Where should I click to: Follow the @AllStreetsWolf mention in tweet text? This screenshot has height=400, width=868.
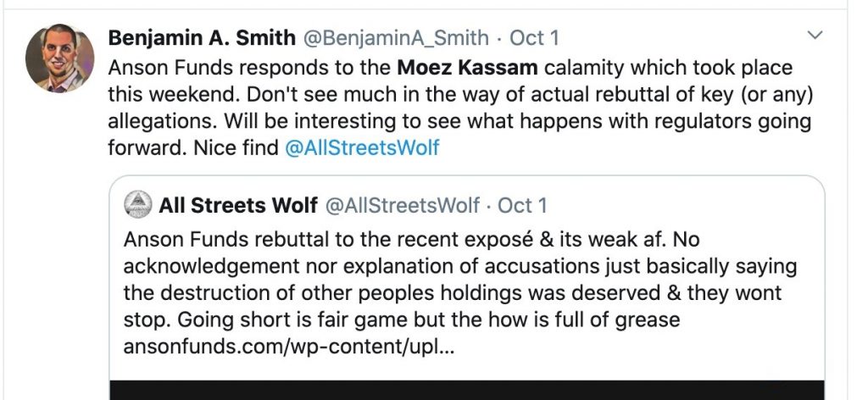[362, 147]
